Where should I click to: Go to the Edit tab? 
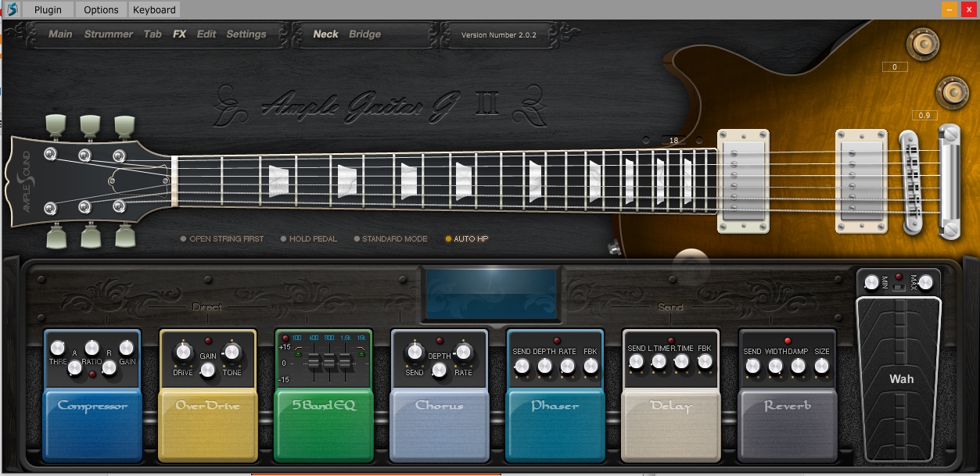point(206,34)
